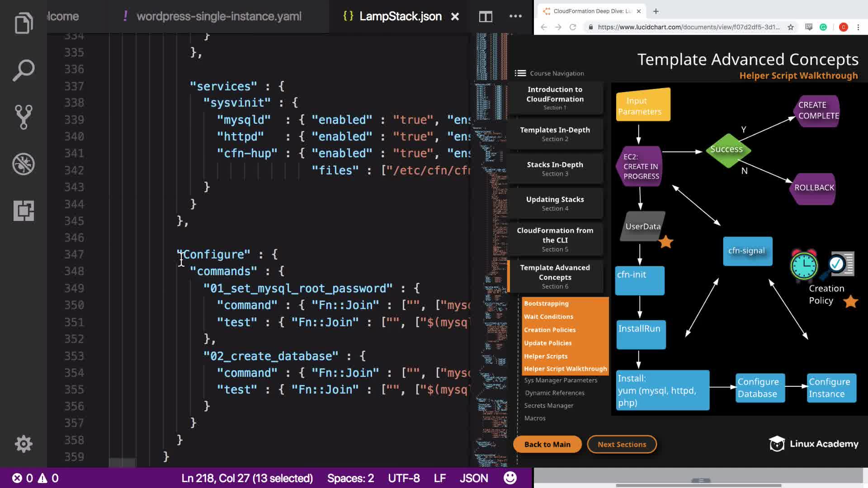The image size is (868, 488).
Task: Click the Back to Main button
Action: coord(547,444)
